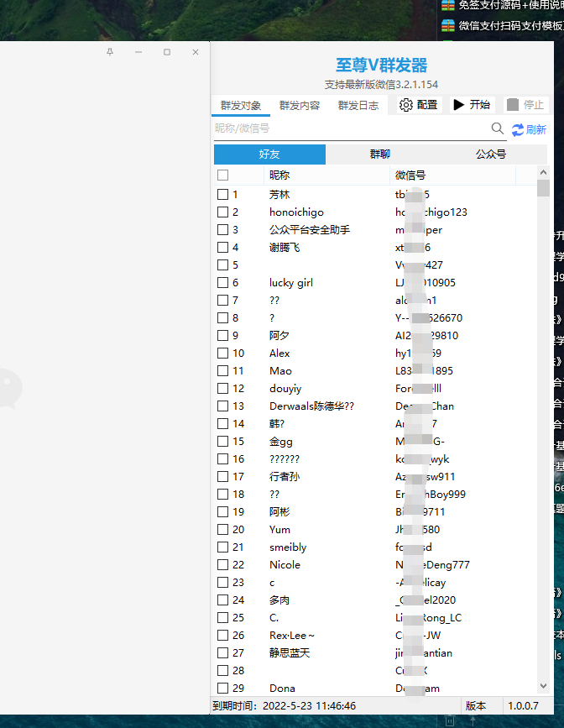Select the 好友 friends tab
Image resolution: width=564 pixels, height=728 pixels.
pos(269,155)
